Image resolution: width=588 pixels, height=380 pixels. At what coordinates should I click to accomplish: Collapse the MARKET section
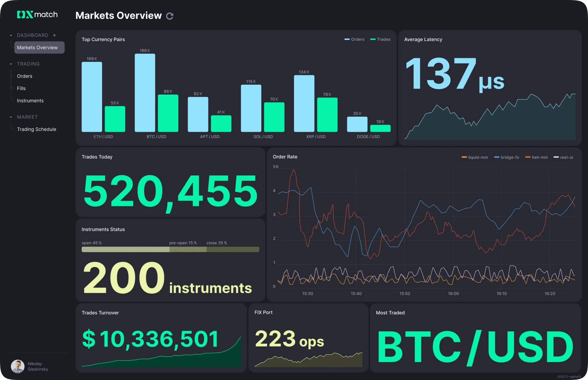click(11, 117)
